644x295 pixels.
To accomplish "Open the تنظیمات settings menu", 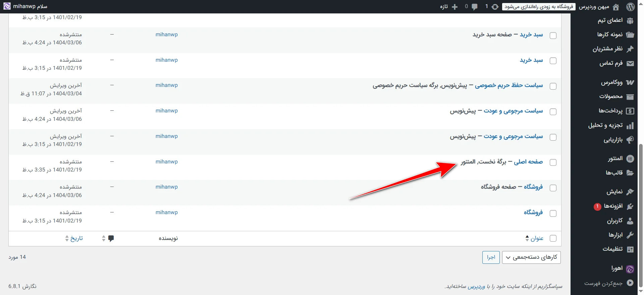I will point(612,249).
